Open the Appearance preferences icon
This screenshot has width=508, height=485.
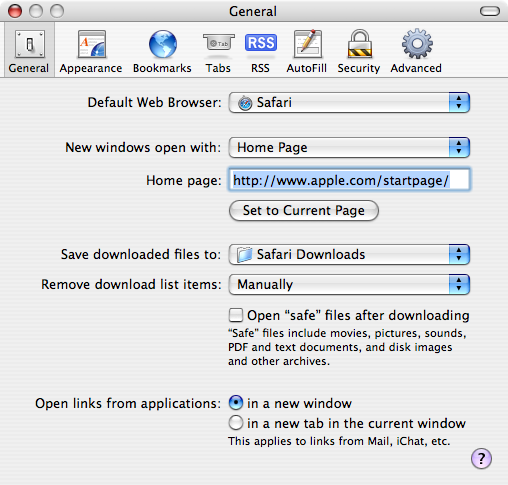[91, 44]
